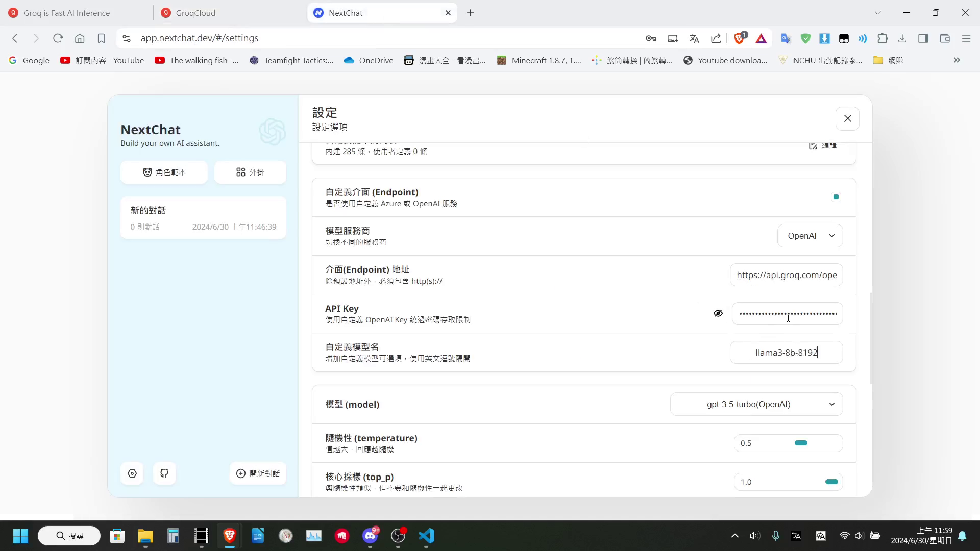Viewport: 980px width, 551px height.
Task: Show hidden system tray icons
Action: pos(734,536)
